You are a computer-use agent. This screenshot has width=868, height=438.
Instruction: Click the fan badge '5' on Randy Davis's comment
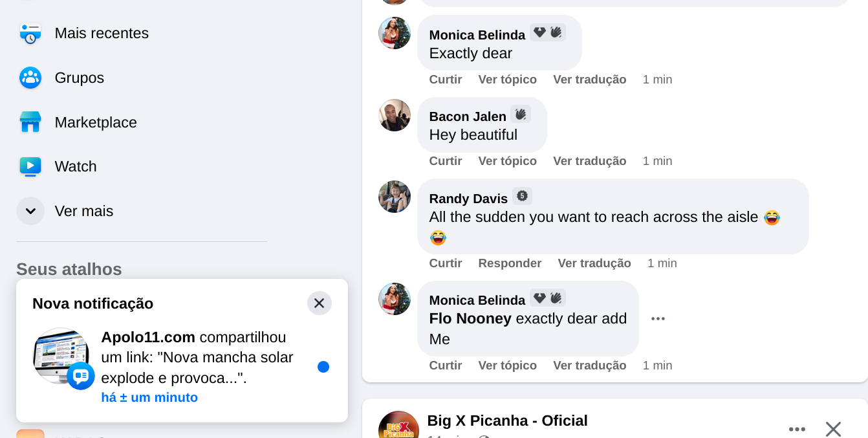point(522,195)
